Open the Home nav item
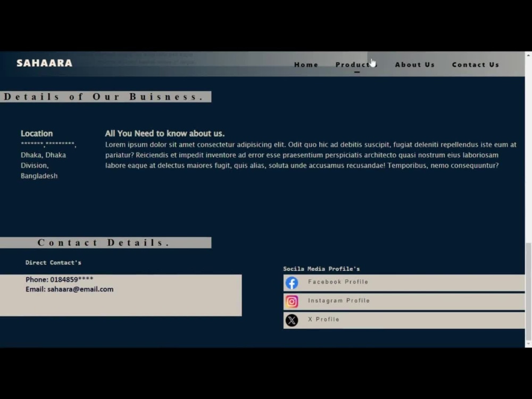 (x=306, y=64)
